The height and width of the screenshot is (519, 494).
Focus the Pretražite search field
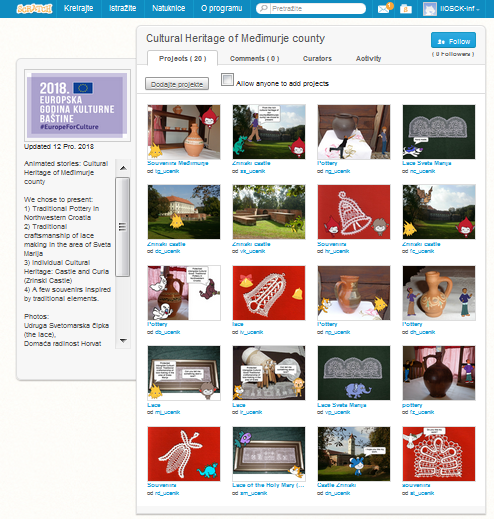[317, 8]
